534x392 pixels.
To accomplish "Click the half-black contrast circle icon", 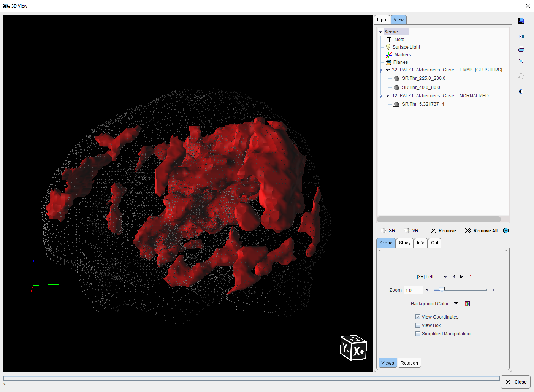I will [x=521, y=92].
